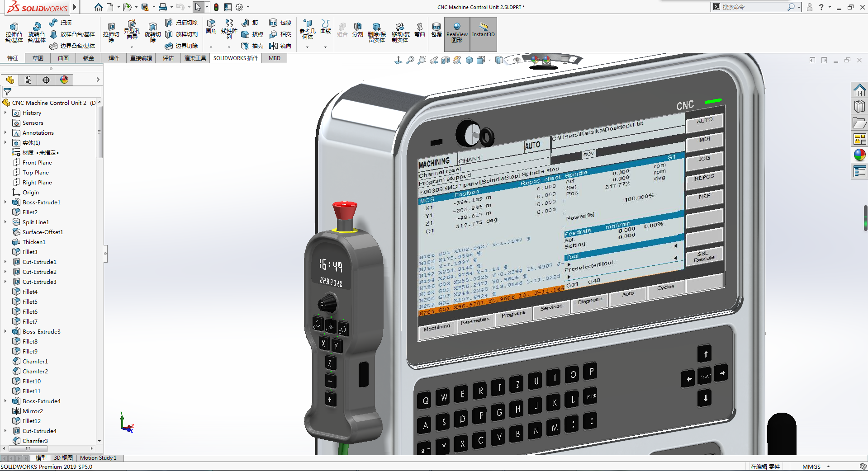Expand the Cut-Extrude3 feature

point(5,282)
